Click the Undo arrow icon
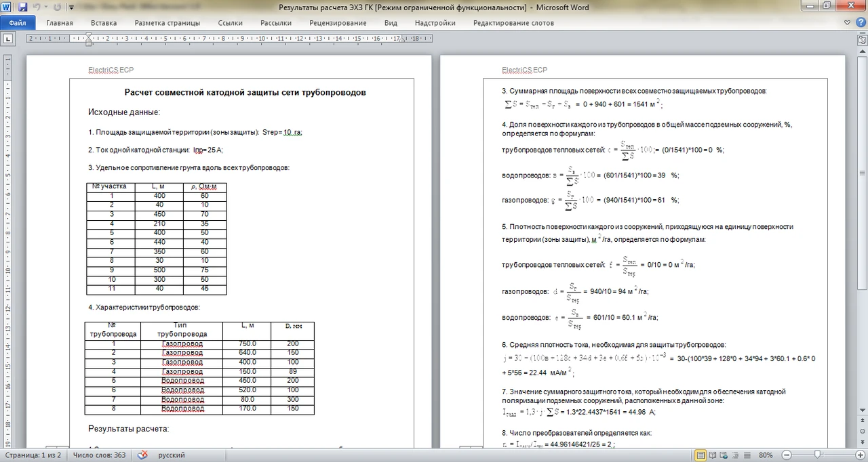Viewport: 868px width, 462px height. click(37, 7)
